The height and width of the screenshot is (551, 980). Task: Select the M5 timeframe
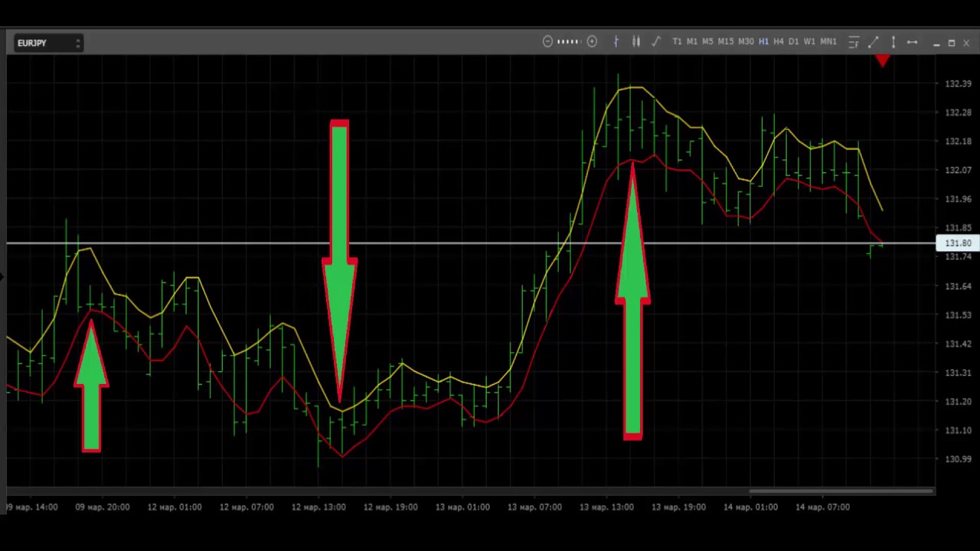click(x=707, y=42)
